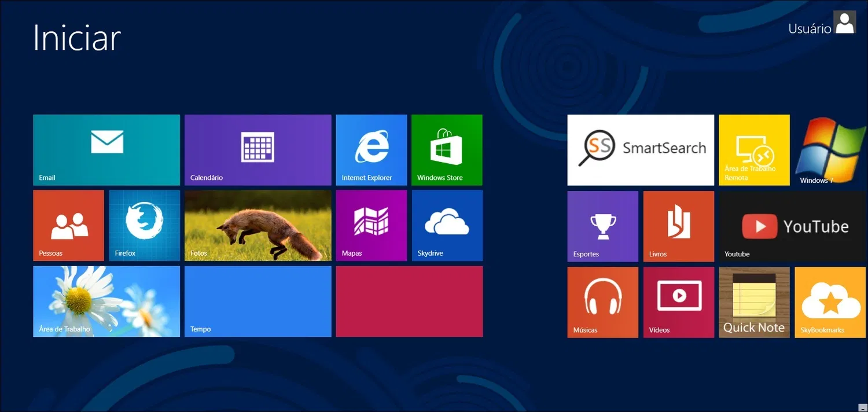The height and width of the screenshot is (412, 868).
Task: Launch SkyBookmarks
Action: [829, 301]
